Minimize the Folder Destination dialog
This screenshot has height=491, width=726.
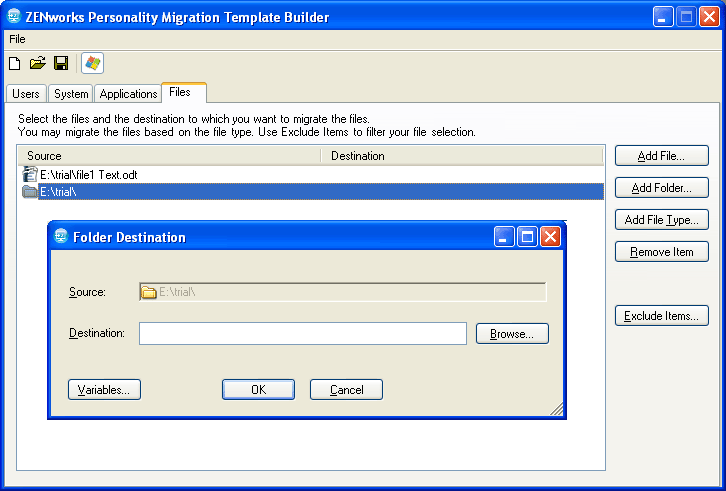click(x=504, y=237)
